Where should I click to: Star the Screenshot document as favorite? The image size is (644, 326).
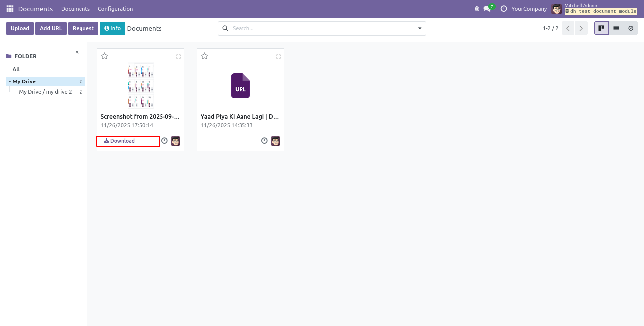coord(105,56)
